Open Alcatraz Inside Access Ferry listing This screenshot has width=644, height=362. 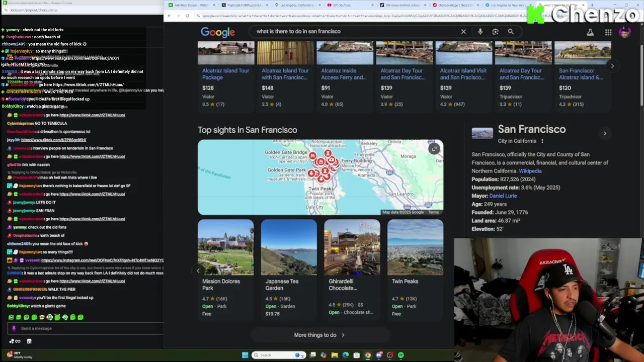[x=344, y=74]
